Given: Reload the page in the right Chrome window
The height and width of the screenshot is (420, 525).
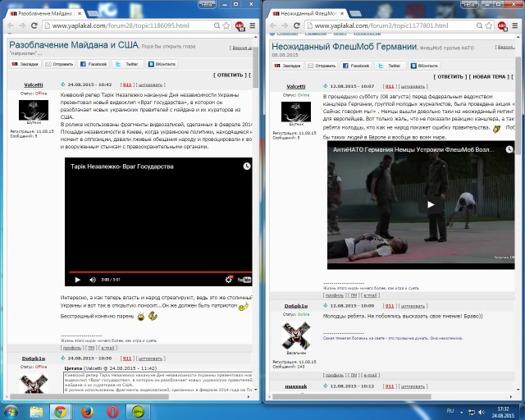Looking at the screenshot, I should point(297,25).
